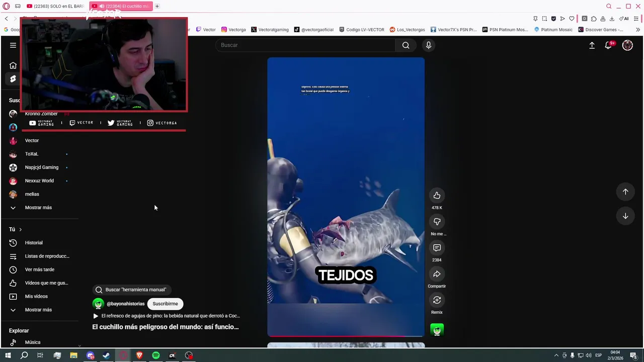Open File Explorer from the taskbar

coord(73,355)
